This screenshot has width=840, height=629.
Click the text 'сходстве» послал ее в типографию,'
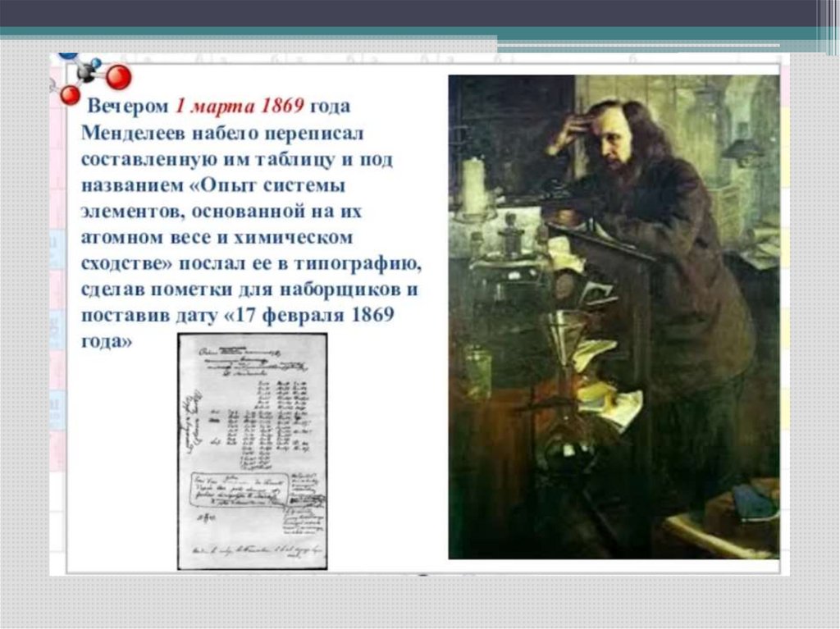pos(252,263)
